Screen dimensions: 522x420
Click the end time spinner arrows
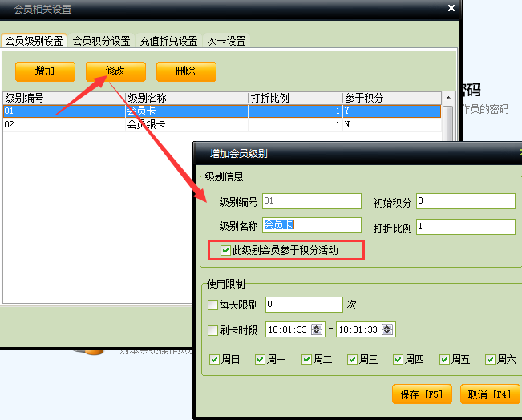coord(389,329)
